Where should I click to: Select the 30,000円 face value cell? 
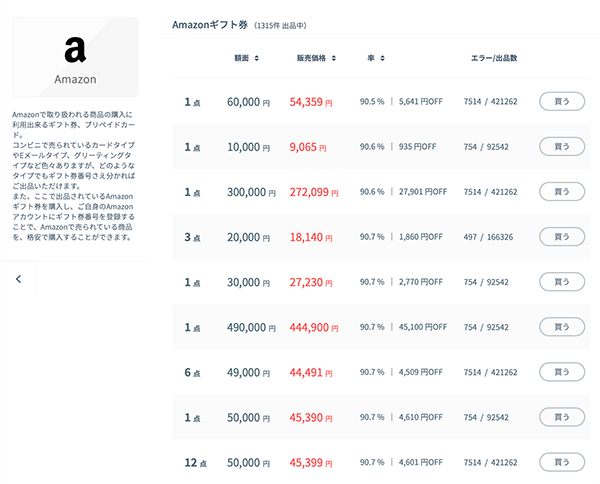[248, 282]
